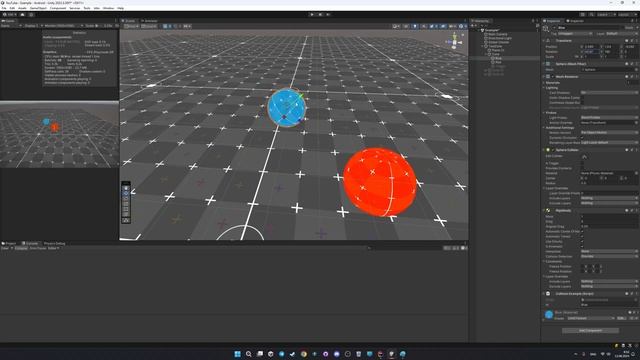Click the Edit Collider button
Screen dimensions: 640x360
click(x=584, y=157)
